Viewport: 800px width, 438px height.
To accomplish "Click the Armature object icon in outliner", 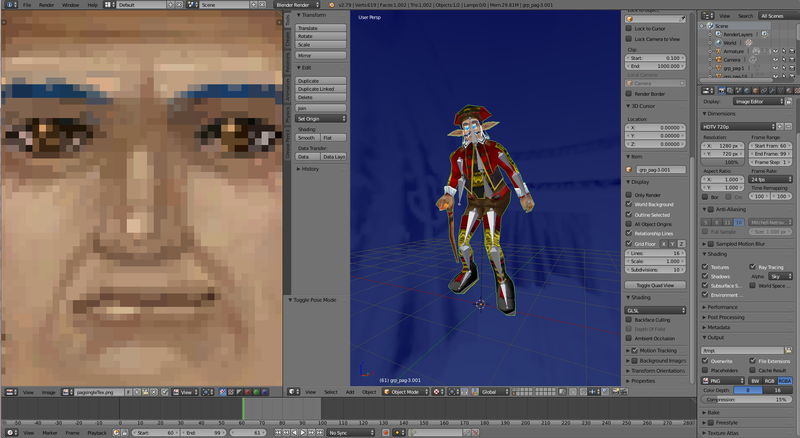I will [719, 52].
